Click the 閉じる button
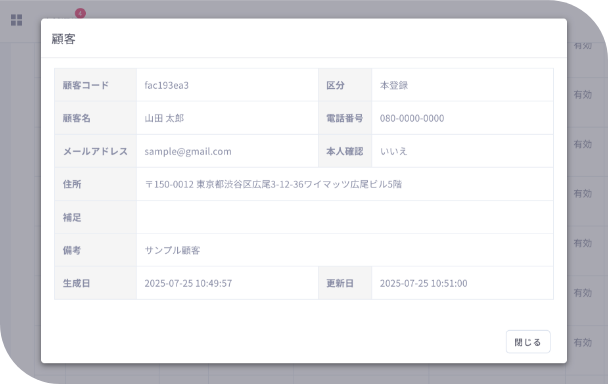 [528, 342]
